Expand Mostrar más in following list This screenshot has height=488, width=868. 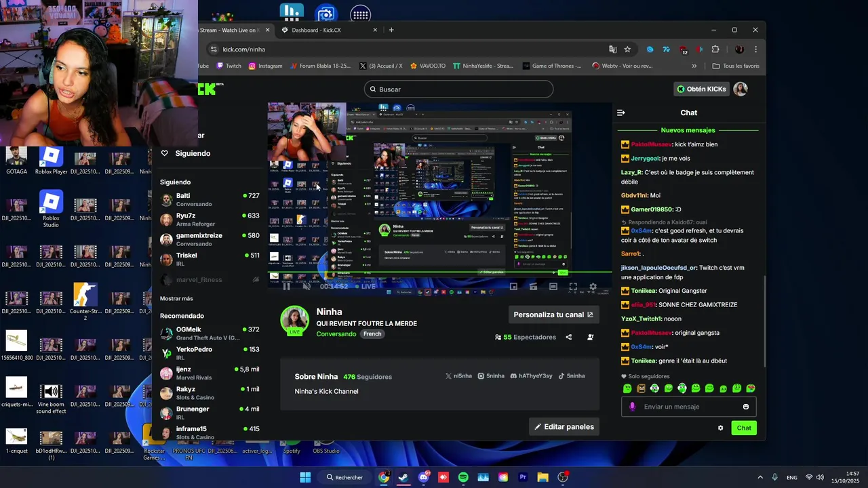click(x=176, y=298)
